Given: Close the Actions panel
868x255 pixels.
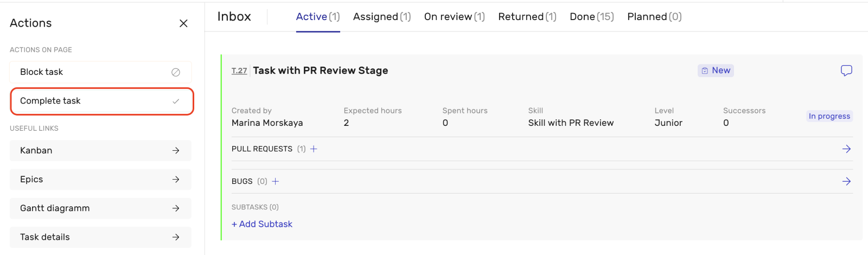Looking at the screenshot, I should pos(183,23).
